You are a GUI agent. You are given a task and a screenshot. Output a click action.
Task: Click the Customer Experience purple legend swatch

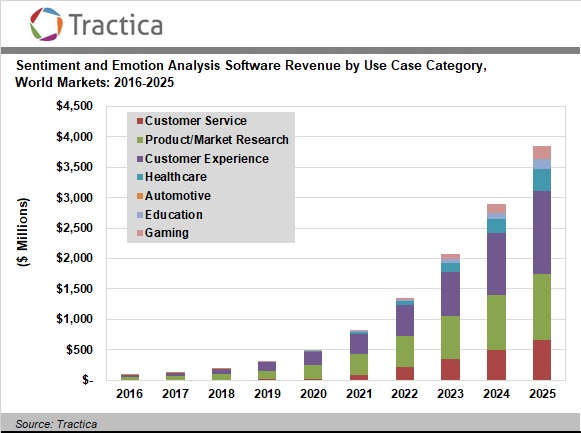click(x=140, y=159)
